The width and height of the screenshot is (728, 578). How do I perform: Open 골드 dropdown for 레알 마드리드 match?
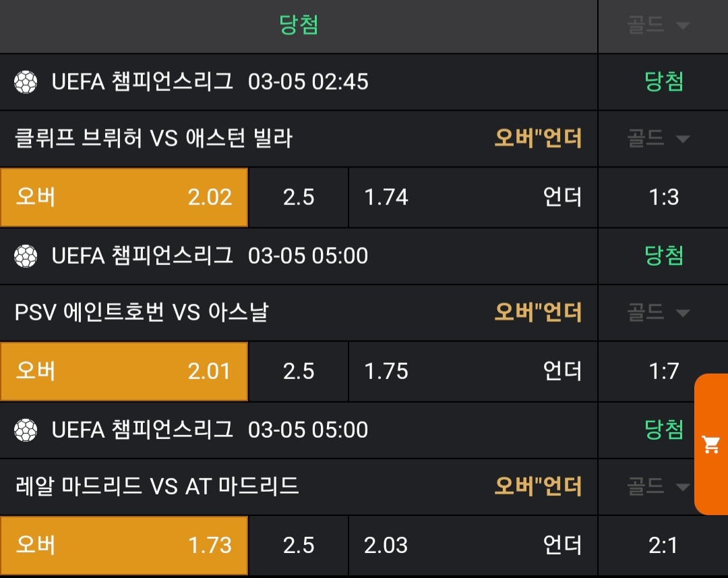click(658, 486)
